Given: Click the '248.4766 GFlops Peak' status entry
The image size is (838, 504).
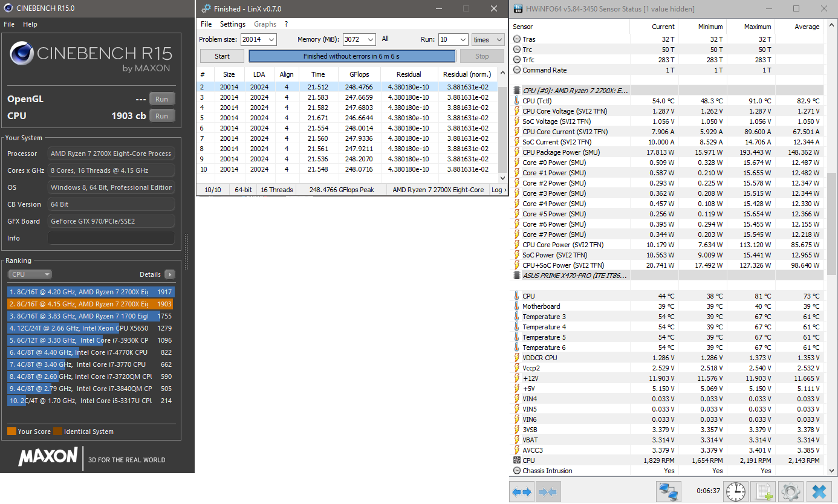Looking at the screenshot, I should click(x=342, y=190).
